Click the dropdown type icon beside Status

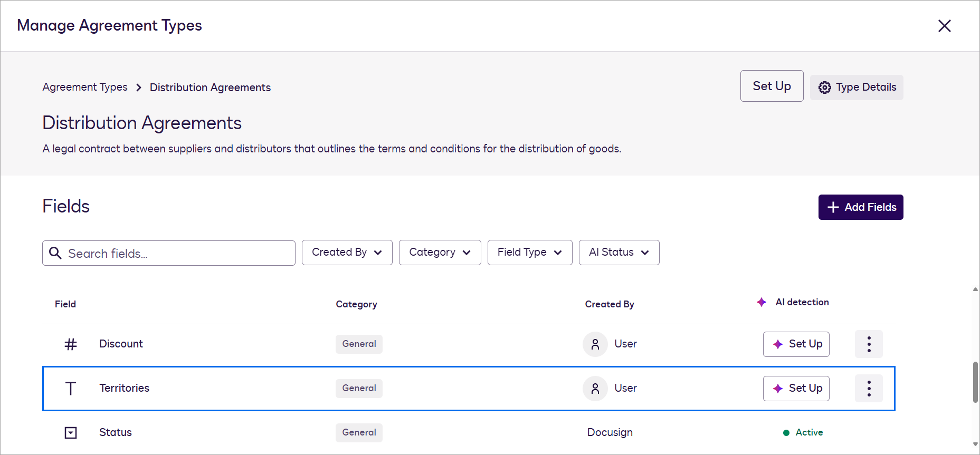click(71, 433)
